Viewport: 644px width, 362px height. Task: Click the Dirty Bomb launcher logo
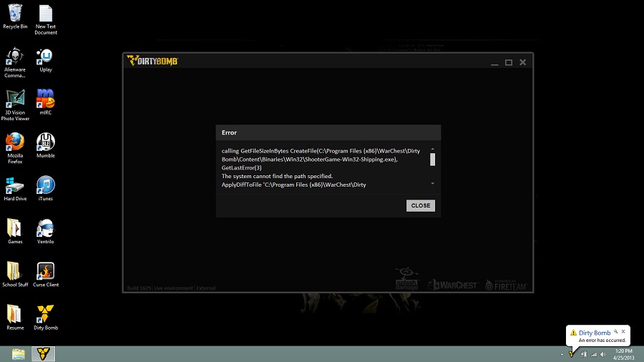tap(152, 62)
